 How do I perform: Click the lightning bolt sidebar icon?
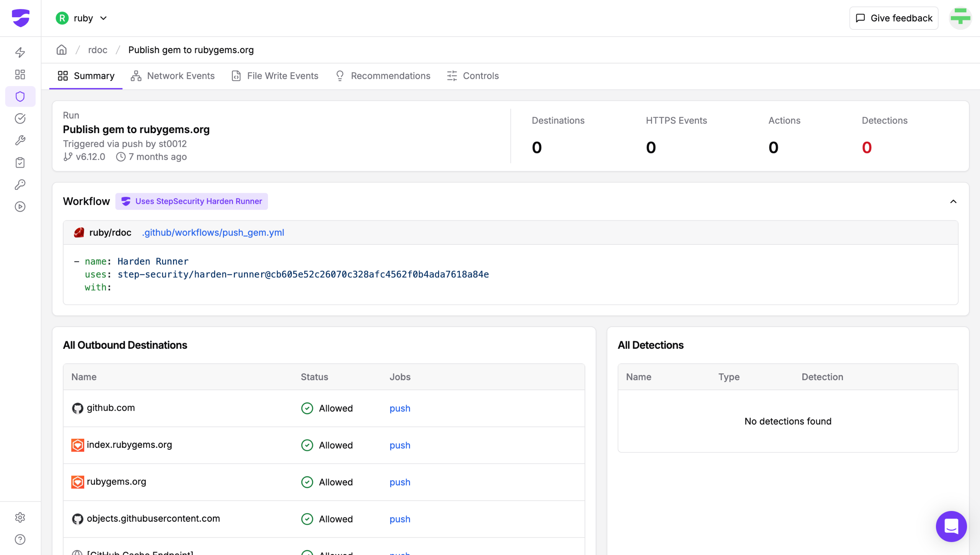pos(20,52)
